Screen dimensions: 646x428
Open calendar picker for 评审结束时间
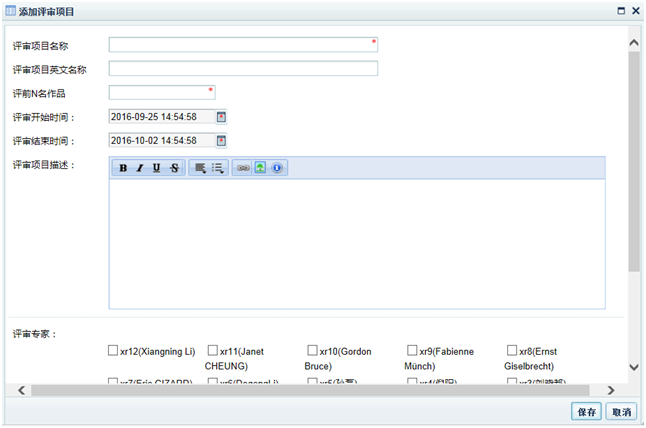point(222,141)
